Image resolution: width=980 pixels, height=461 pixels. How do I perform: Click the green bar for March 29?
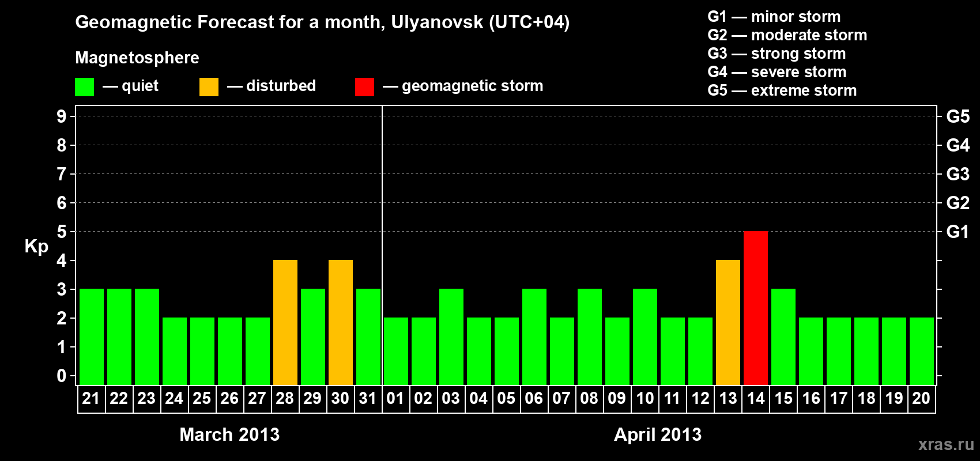click(313, 337)
